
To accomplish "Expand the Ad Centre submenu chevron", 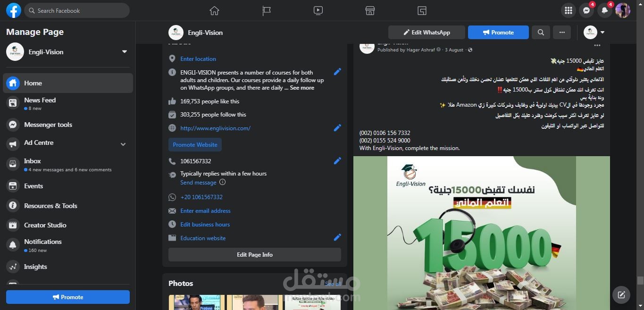I will pyautogui.click(x=123, y=144).
